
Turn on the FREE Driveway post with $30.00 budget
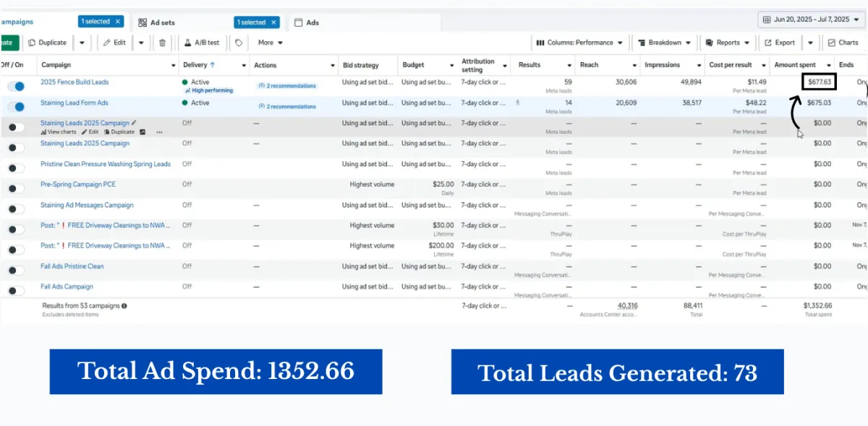pyautogui.click(x=15, y=229)
